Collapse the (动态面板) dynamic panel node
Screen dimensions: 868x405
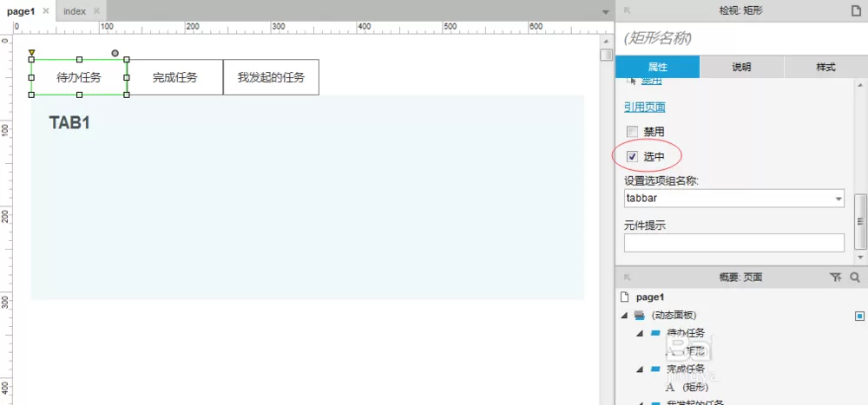pyautogui.click(x=624, y=316)
